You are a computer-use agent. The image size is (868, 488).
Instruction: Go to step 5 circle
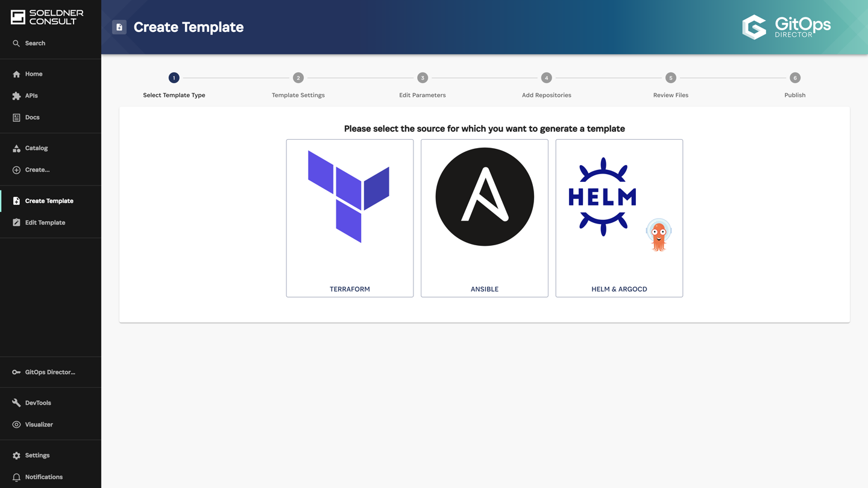[671, 78]
